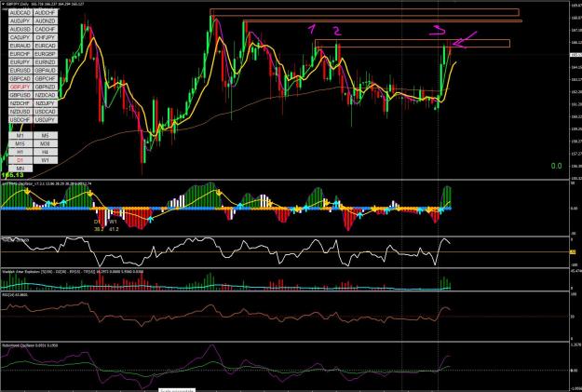This screenshot has height=392, width=582.
Task: Switch to the M15 timeframe
Action: click(20, 143)
